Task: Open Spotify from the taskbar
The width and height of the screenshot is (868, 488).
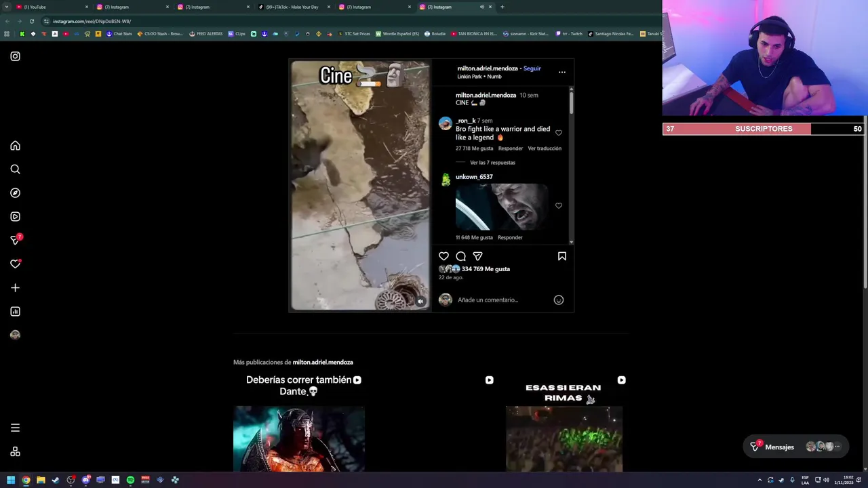Action: click(130, 480)
